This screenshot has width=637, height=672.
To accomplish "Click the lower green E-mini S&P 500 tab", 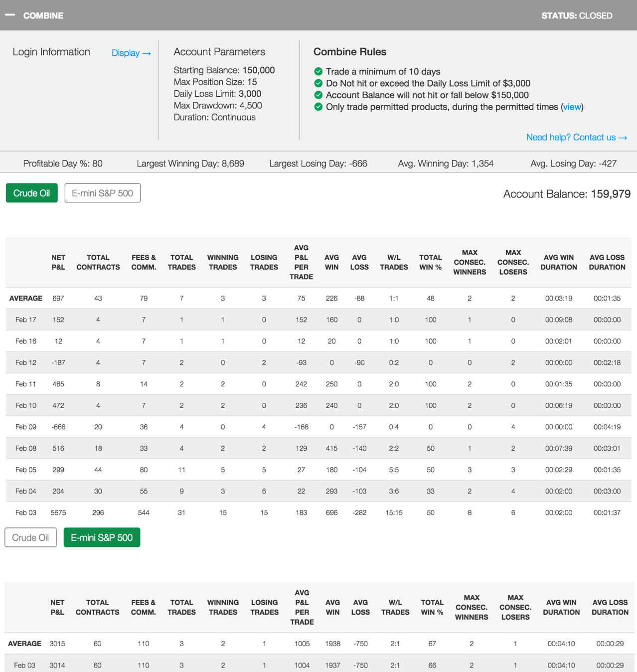I will click(102, 537).
